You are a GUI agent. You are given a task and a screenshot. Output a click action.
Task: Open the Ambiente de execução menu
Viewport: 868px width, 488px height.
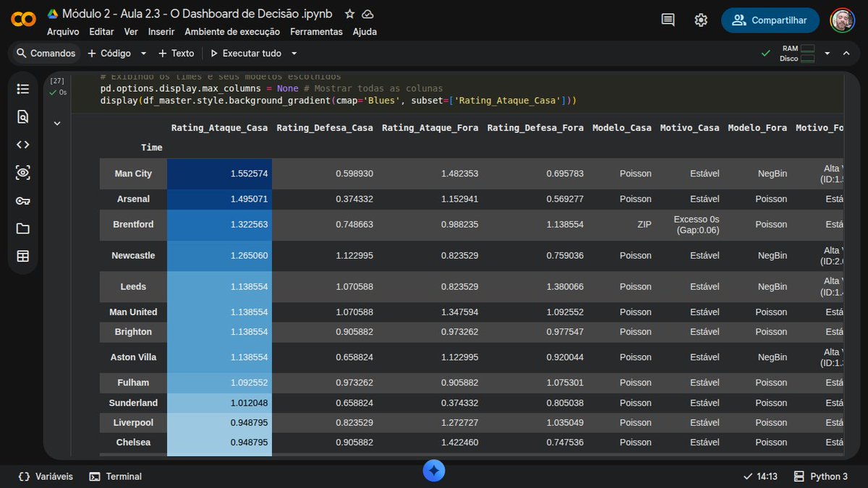click(x=232, y=32)
